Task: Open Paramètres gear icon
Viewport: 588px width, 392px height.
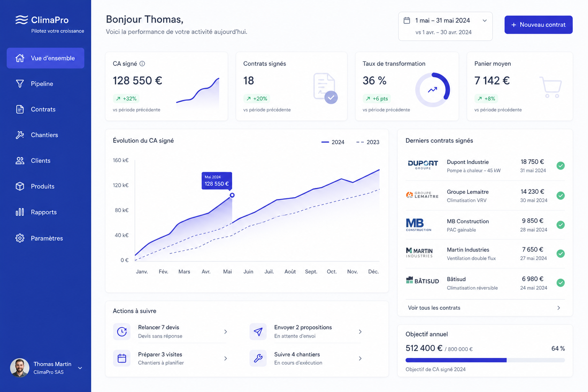Action: tap(20, 238)
